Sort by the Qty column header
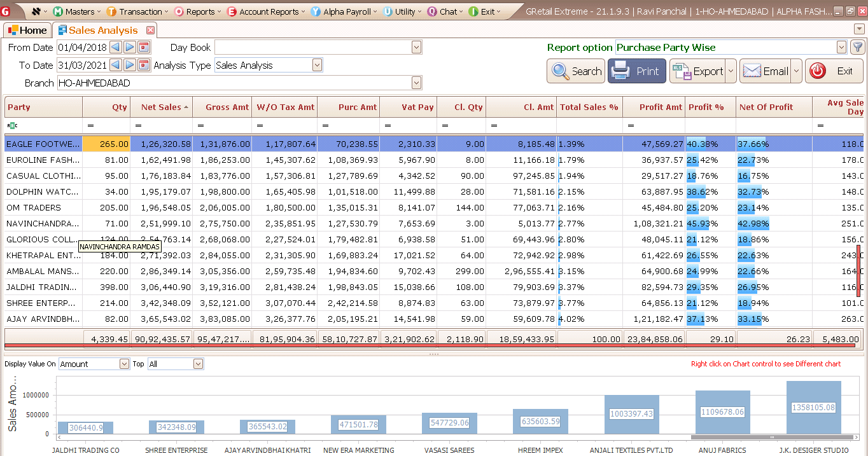This screenshot has width=868, height=456. click(106, 107)
